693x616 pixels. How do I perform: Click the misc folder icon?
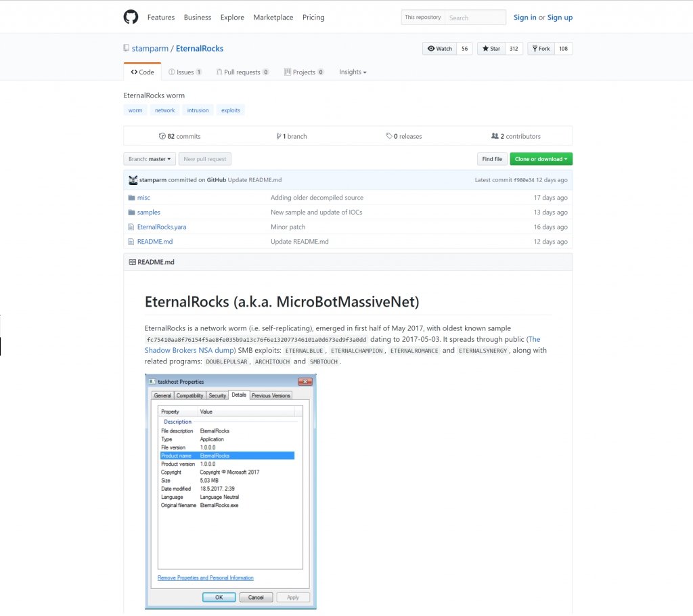point(131,198)
